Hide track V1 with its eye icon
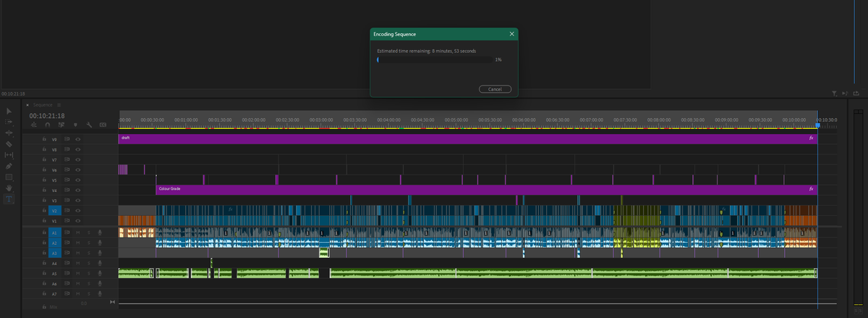Screen dimensions: 868x318 tap(77, 221)
